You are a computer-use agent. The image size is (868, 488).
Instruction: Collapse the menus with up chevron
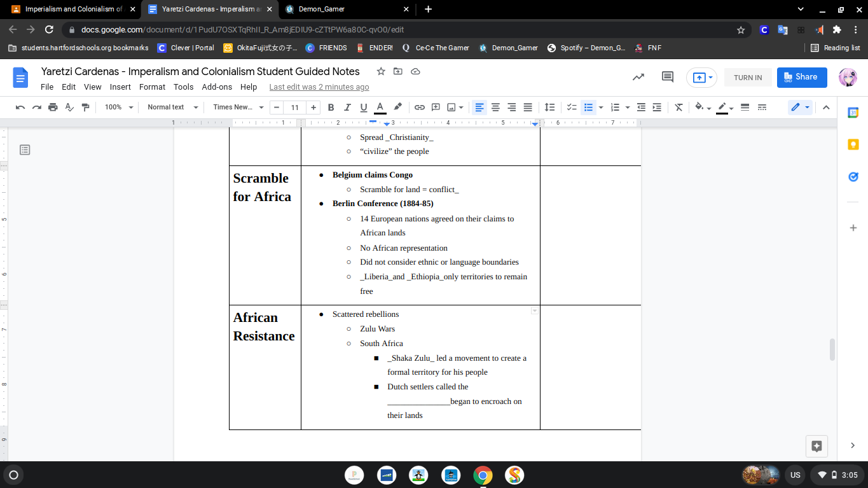[826, 108]
